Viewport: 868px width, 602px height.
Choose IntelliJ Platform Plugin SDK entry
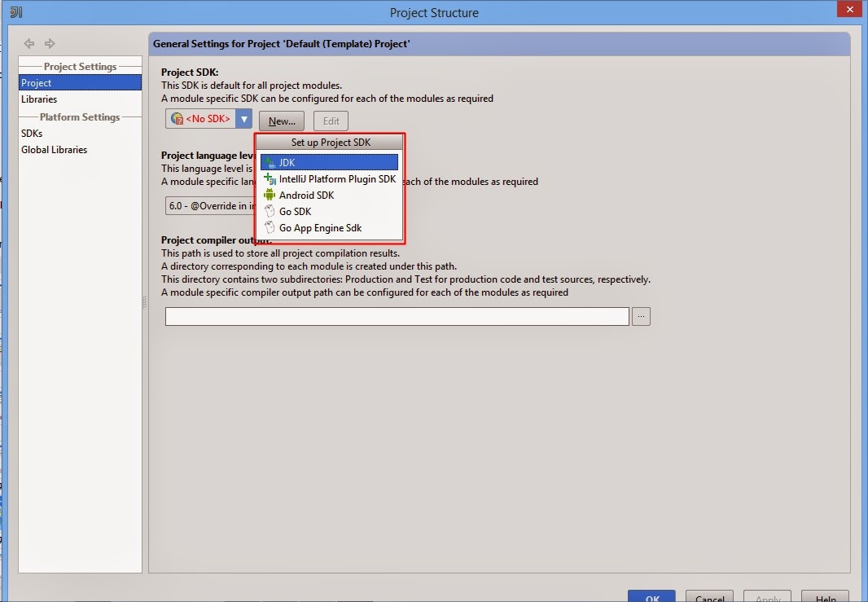(x=330, y=179)
